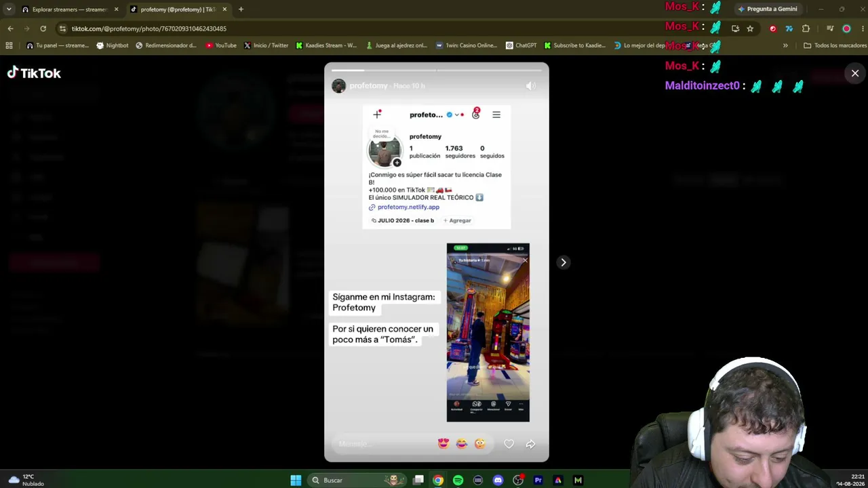
Task: Open the Juega al ajedrez bookmark
Action: point(396,45)
